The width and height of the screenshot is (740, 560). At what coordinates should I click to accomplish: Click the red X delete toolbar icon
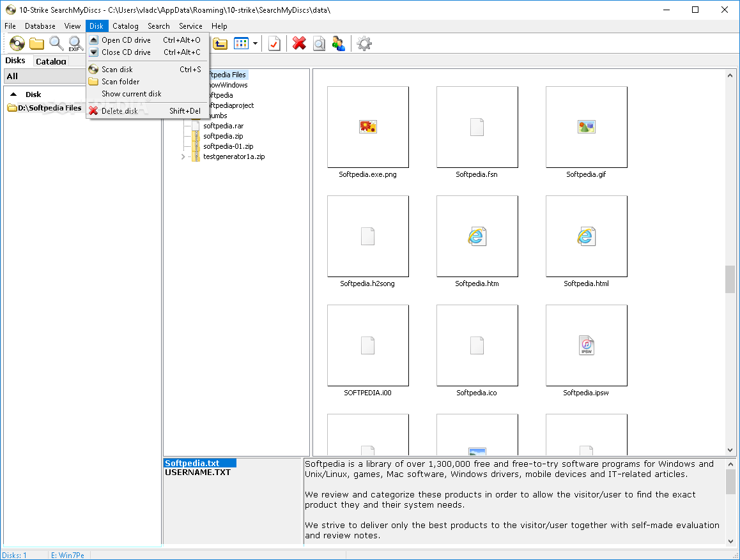pyautogui.click(x=299, y=43)
